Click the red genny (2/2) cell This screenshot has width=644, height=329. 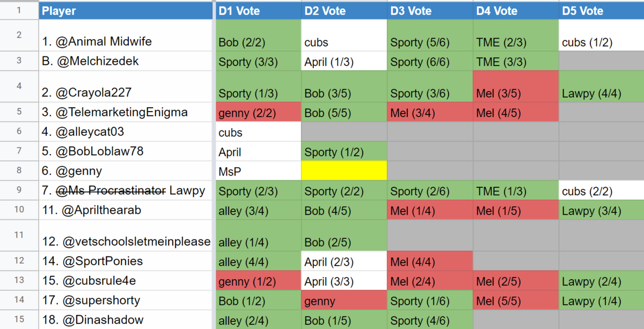(258, 112)
